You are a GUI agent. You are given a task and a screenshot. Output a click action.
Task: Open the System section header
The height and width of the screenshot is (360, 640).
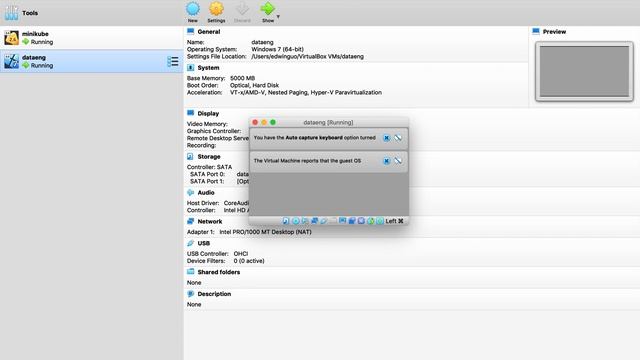click(208, 68)
